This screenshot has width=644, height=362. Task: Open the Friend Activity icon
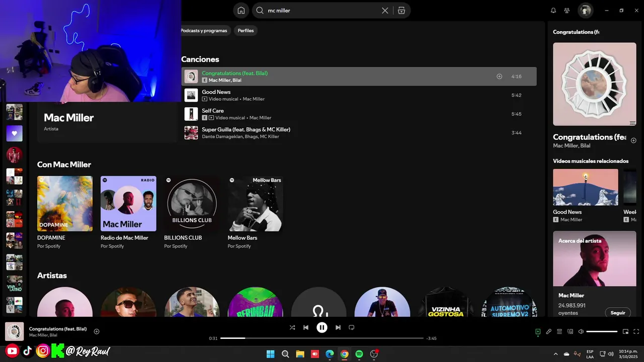pos(567,11)
